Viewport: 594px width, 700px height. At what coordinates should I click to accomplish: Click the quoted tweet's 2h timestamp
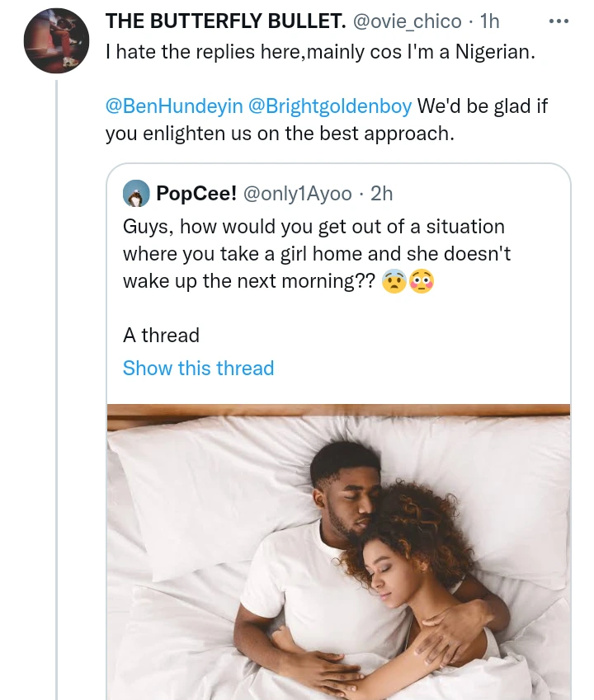[x=381, y=194]
